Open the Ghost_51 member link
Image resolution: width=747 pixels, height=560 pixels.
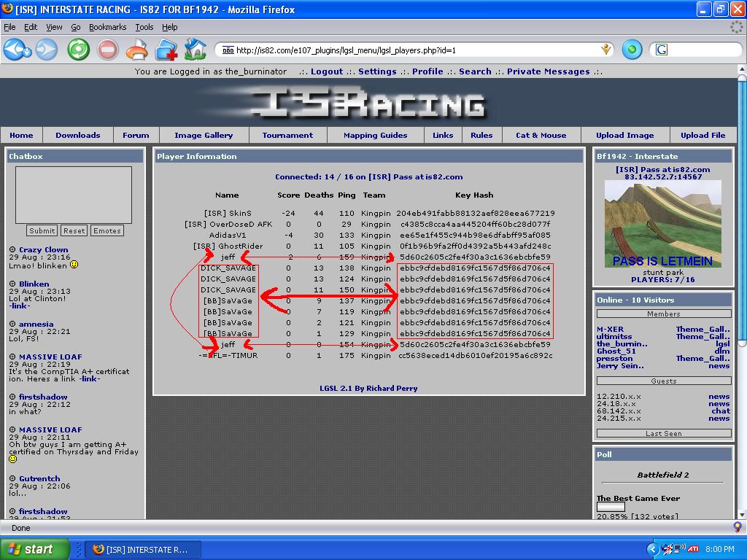click(x=616, y=351)
